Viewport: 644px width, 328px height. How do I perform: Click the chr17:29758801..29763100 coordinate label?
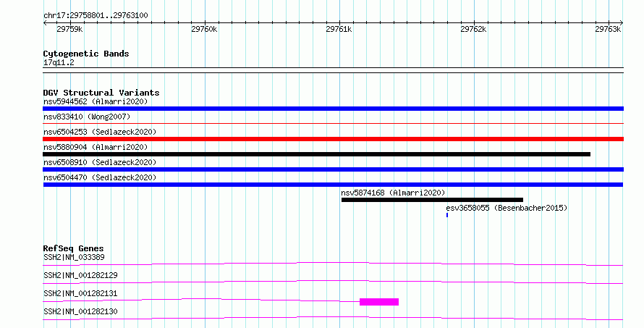point(96,15)
